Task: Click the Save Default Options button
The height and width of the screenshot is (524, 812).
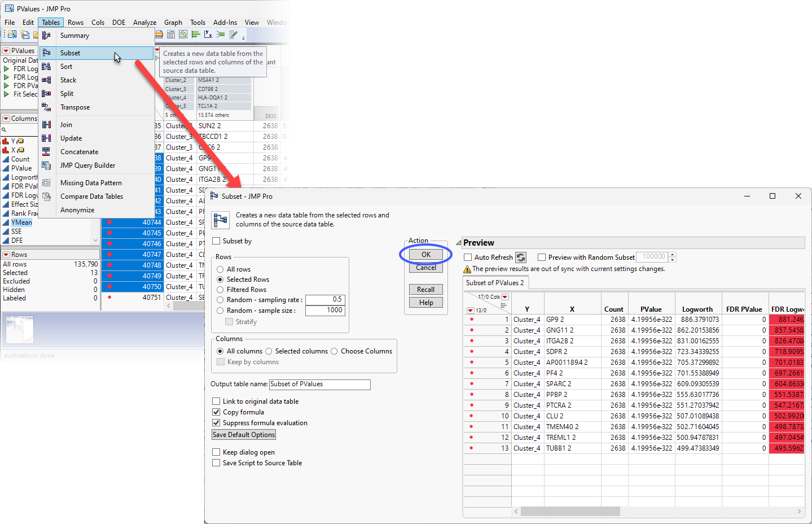Action: point(244,435)
